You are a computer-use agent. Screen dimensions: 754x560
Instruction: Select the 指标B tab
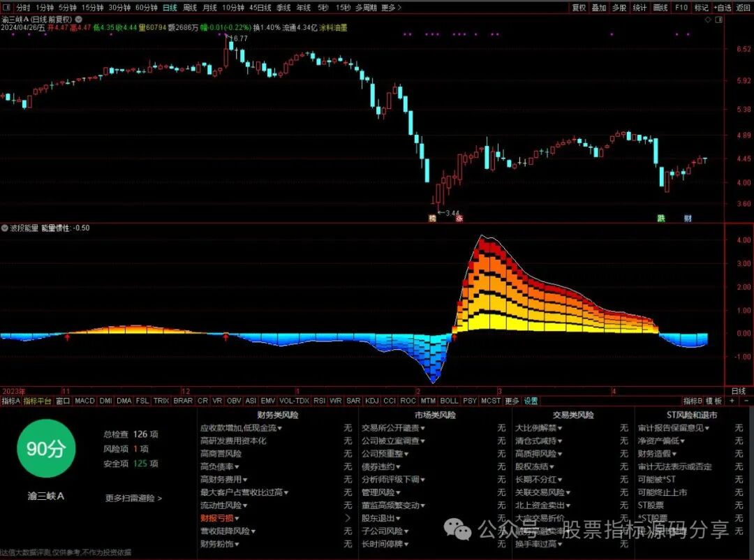[x=693, y=401]
